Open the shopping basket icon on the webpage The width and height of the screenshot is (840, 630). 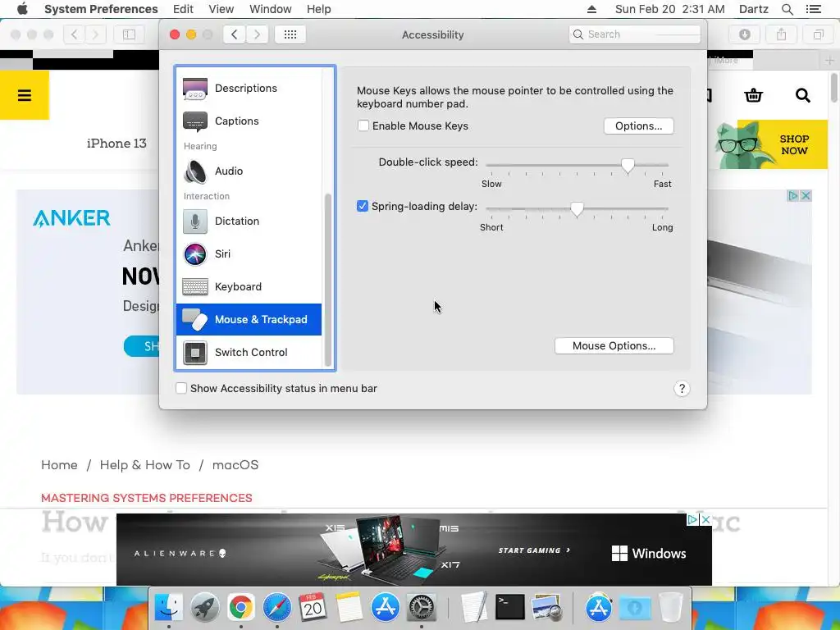coord(753,95)
